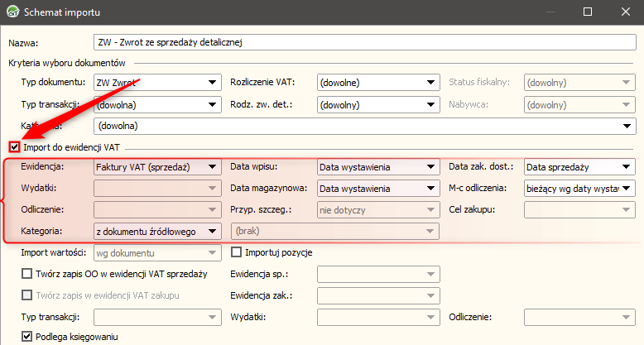Click the Nazwa text field
Screen dimensions: 644x345
(x=364, y=41)
